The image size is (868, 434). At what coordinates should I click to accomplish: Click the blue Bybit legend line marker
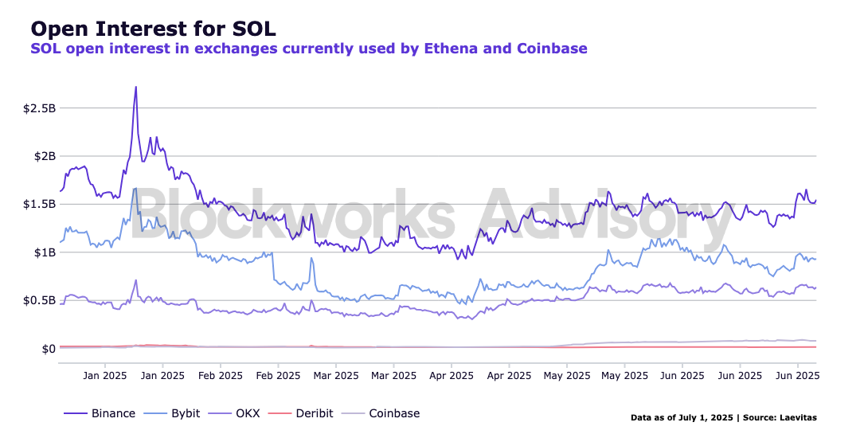click(x=155, y=414)
